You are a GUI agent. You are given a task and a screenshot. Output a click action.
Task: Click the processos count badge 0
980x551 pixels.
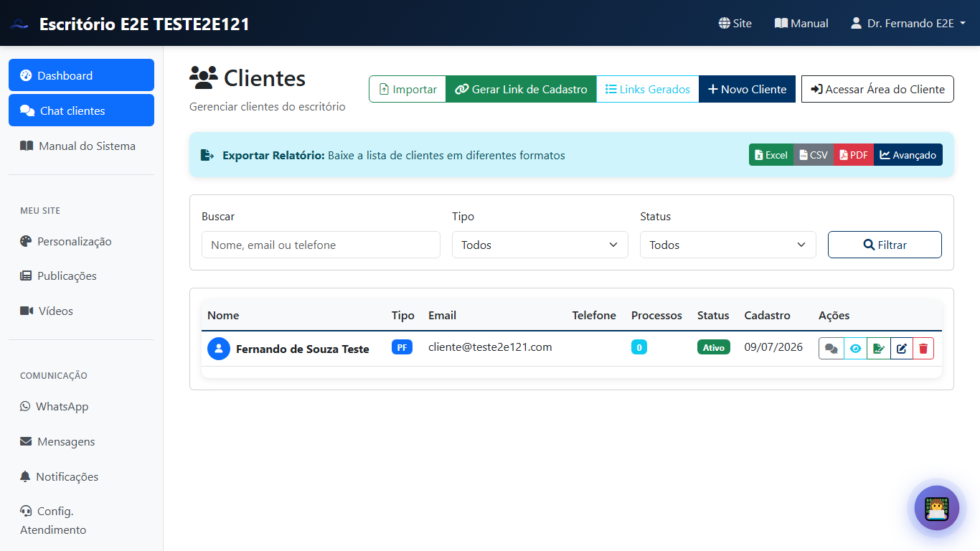[639, 347]
